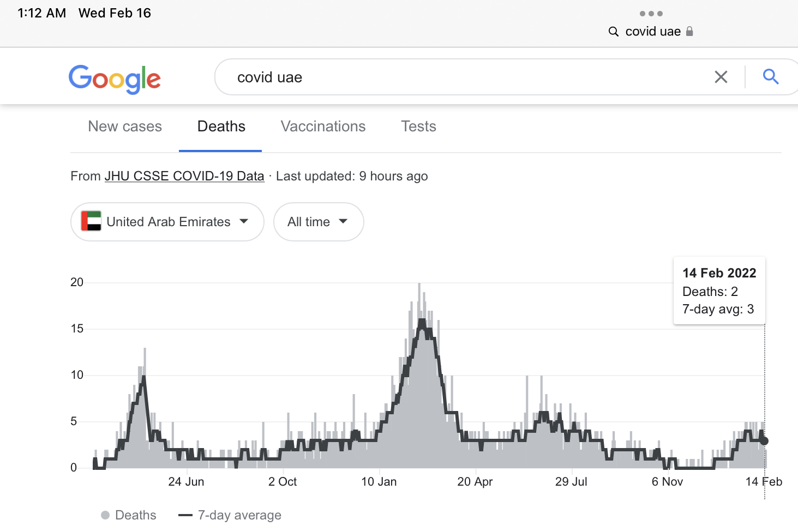Toggle the Deaths legend dot
The width and height of the screenshot is (798, 532).
(105, 515)
